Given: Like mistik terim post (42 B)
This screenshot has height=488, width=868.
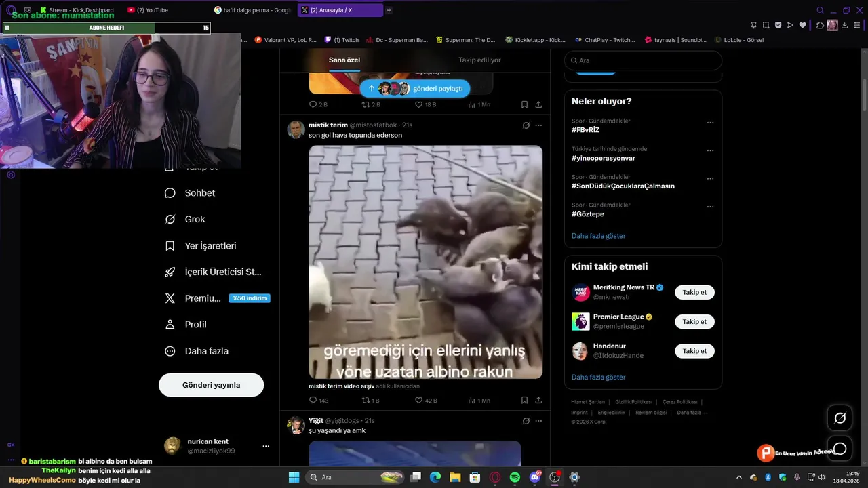Looking at the screenshot, I should click(426, 401).
